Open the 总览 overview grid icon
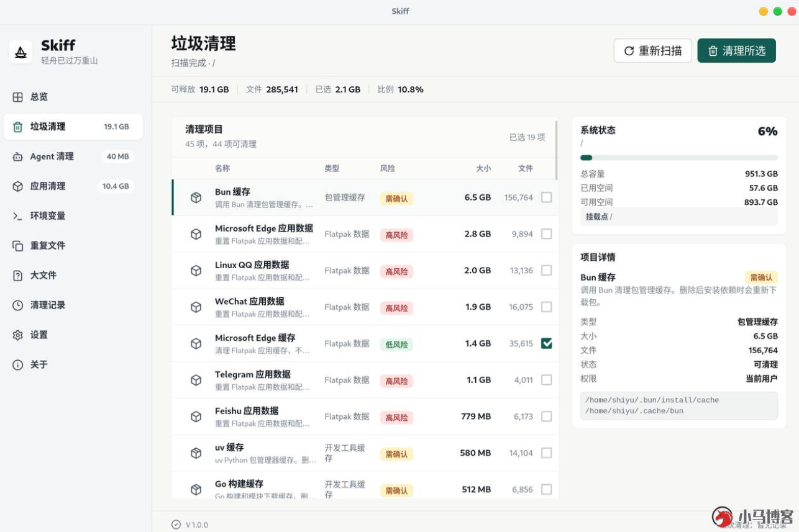This screenshot has width=799, height=532. tap(17, 97)
